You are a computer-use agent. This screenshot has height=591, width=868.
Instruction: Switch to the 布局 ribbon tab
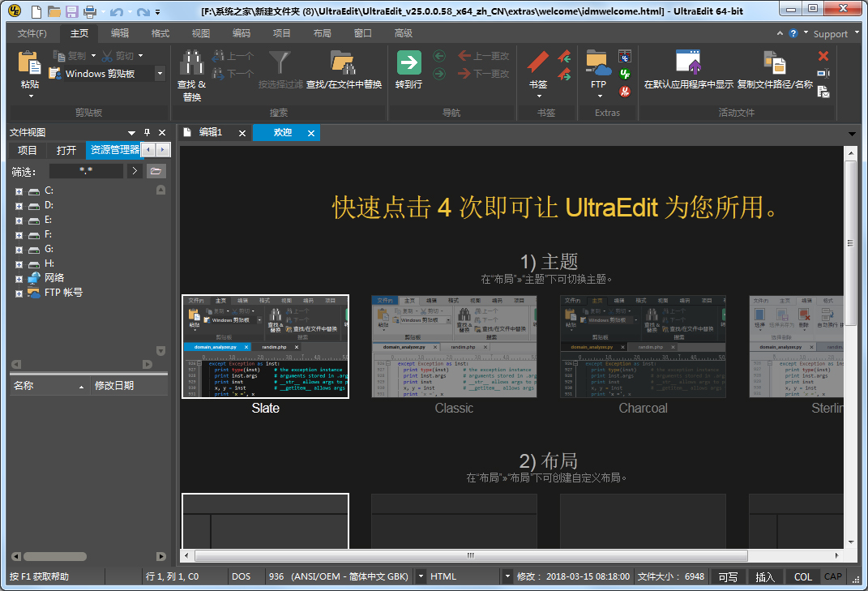323,33
